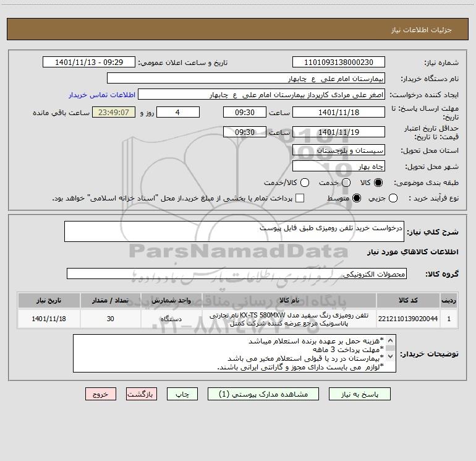Image resolution: width=476 pixels, height=461 pixels.
Task: Click the بازگشت back button
Action: click(x=142, y=394)
